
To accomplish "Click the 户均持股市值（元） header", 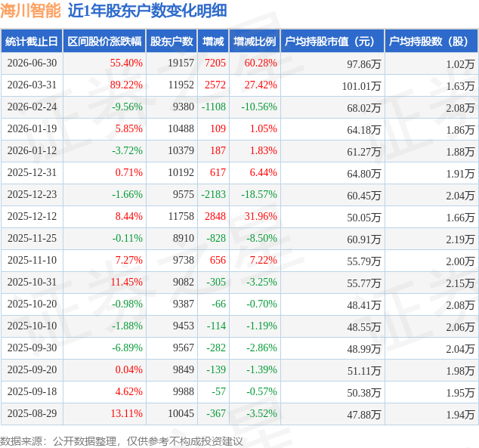I will [332, 42].
